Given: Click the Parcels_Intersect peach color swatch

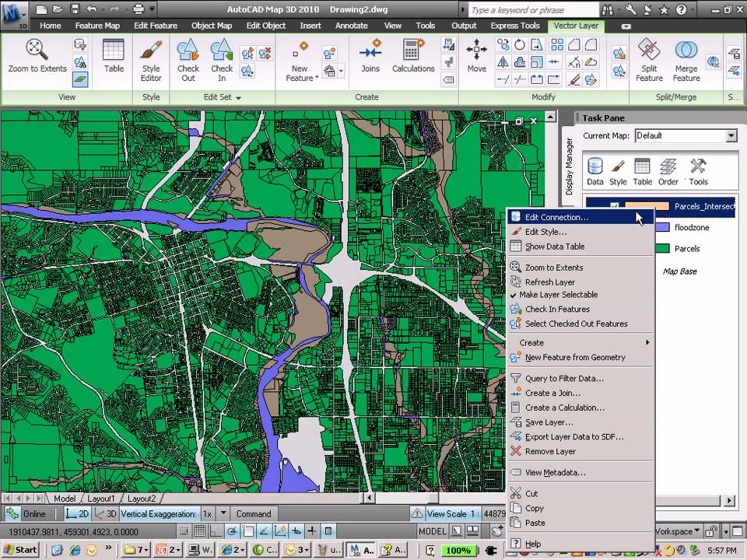Looking at the screenshot, I should 647,206.
